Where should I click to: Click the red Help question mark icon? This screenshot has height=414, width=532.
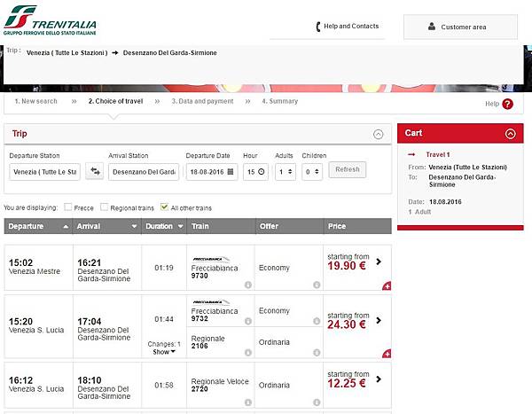tap(507, 104)
